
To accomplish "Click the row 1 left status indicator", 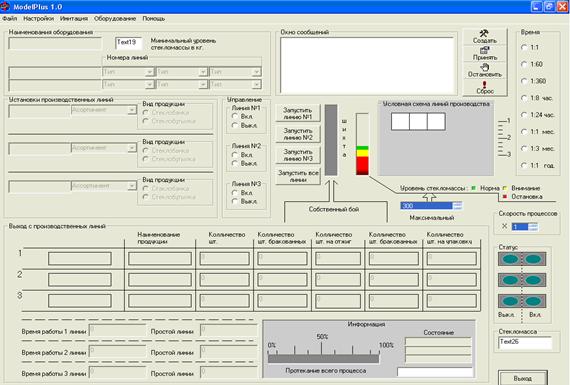I will pos(510,259).
